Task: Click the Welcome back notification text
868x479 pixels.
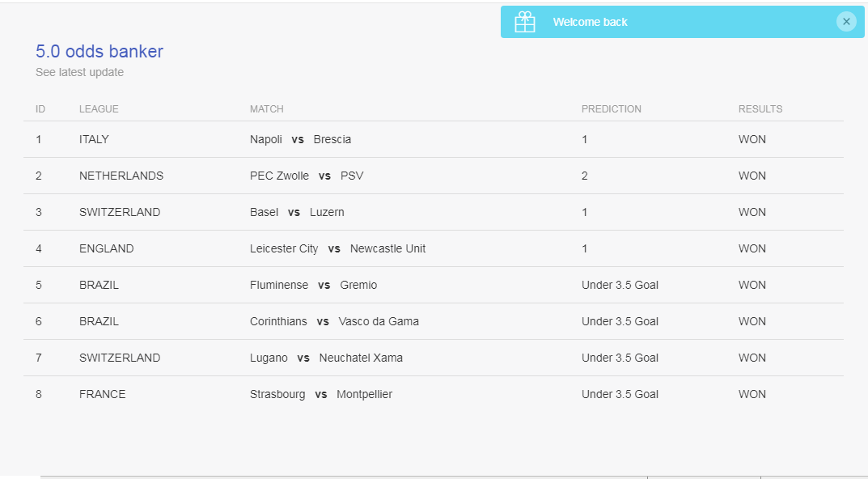Action: (x=590, y=22)
